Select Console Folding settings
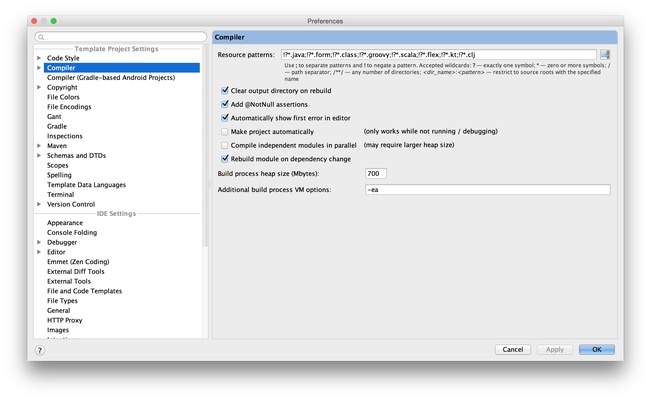Viewport: 651px width, 400px height. [72, 233]
